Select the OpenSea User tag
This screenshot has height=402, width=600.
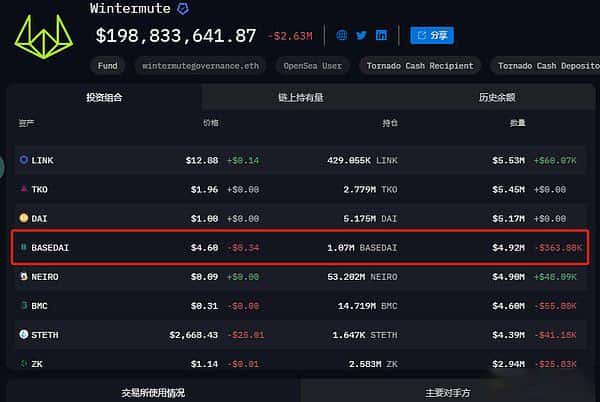pos(313,66)
